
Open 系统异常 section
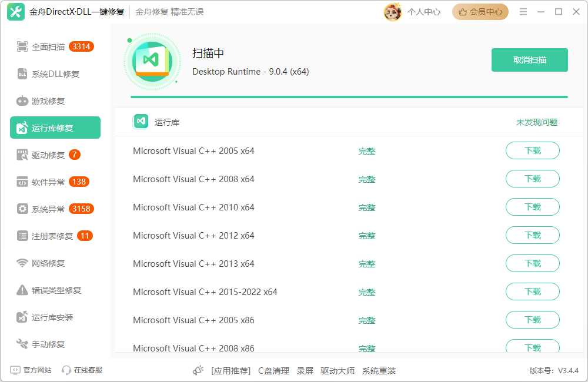tap(55, 209)
